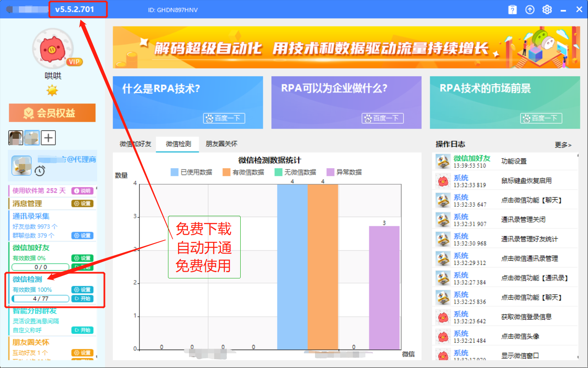Switch to the 朋友圈关怀 tab
This screenshot has height=368, width=588.
point(221,144)
